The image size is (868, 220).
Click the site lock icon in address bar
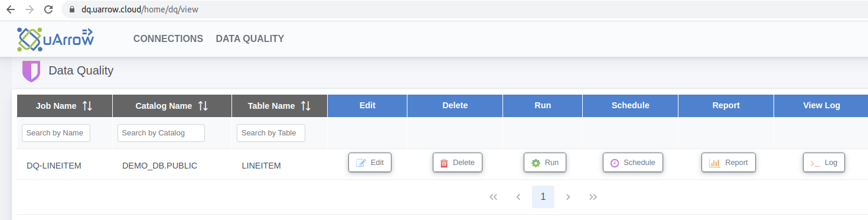(72, 9)
